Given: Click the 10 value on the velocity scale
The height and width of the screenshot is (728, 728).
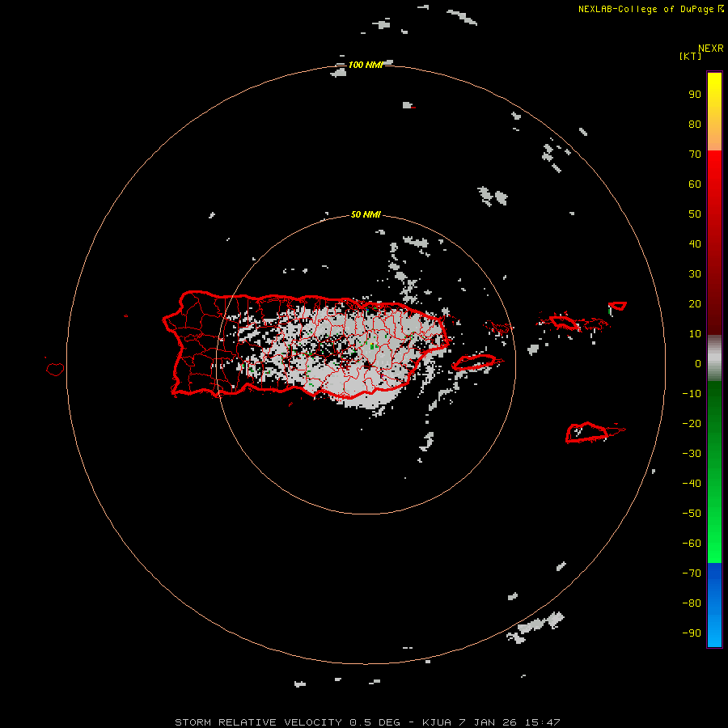Looking at the screenshot, I should (695, 334).
